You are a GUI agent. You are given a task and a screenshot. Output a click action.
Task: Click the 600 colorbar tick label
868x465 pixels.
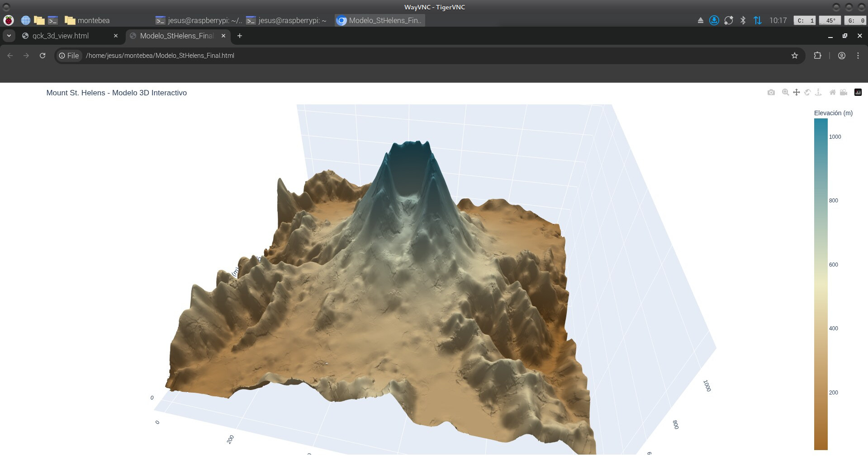point(834,264)
